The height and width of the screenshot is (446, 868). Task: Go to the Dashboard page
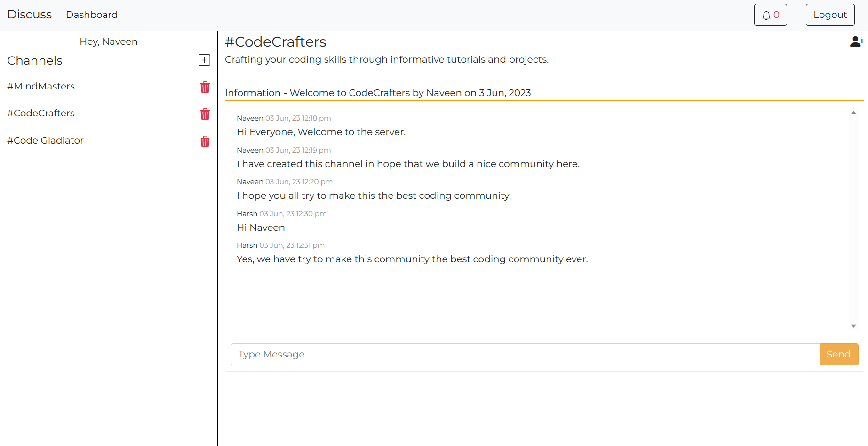pyautogui.click(x=92, y=15)
